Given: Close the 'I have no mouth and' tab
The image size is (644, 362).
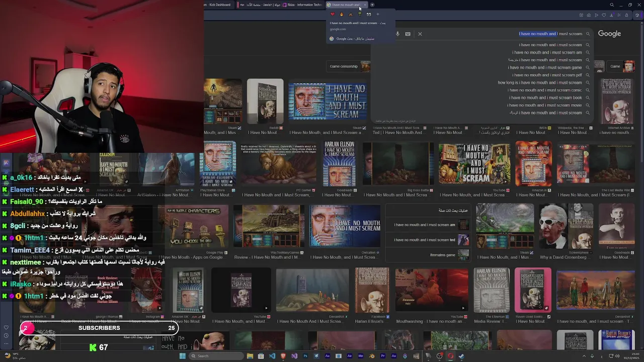Looking at the screenshot, I should (365, 5).
